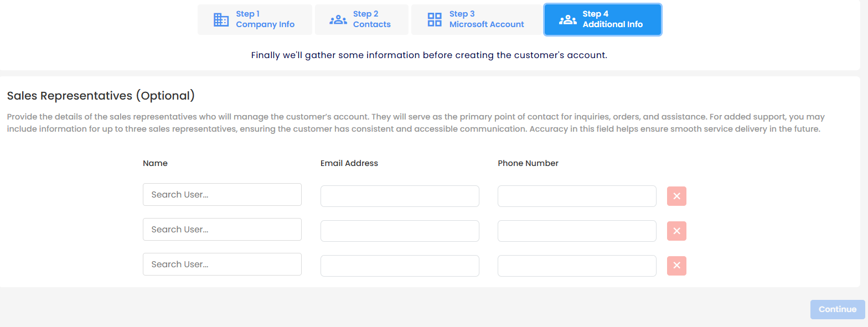Click the 'Finally we'll gather some information' text
868x327 pixels.
pos(429,55)
